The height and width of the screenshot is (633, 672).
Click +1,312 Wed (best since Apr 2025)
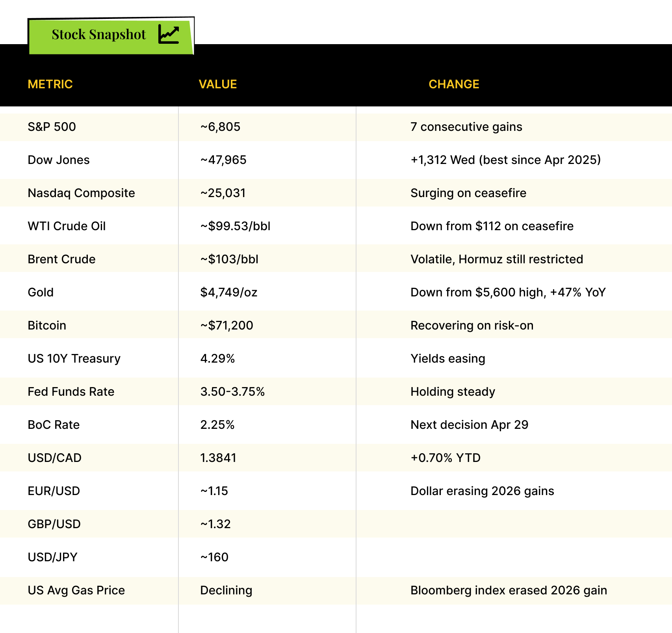pos(506,160)
